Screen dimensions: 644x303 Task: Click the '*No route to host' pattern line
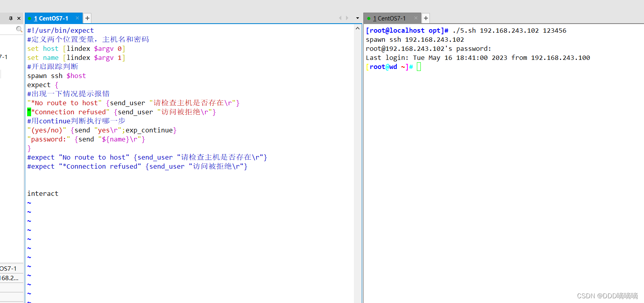[133, 103]
